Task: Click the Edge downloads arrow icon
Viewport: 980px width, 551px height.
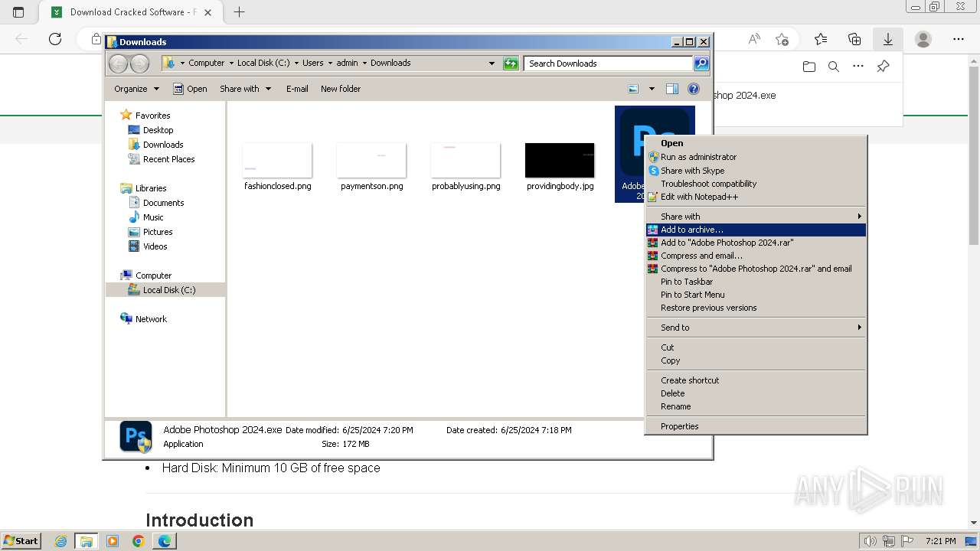Action: 888,39
